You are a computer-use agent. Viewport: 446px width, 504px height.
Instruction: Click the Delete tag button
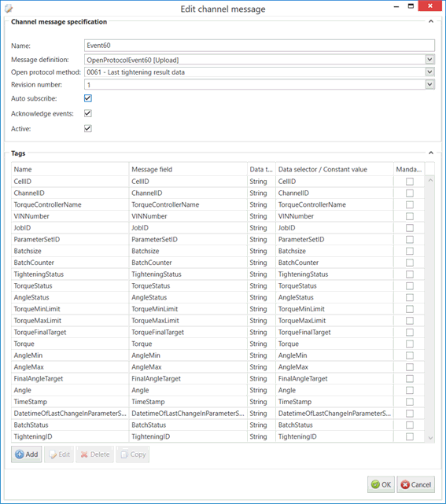[95, 454]
